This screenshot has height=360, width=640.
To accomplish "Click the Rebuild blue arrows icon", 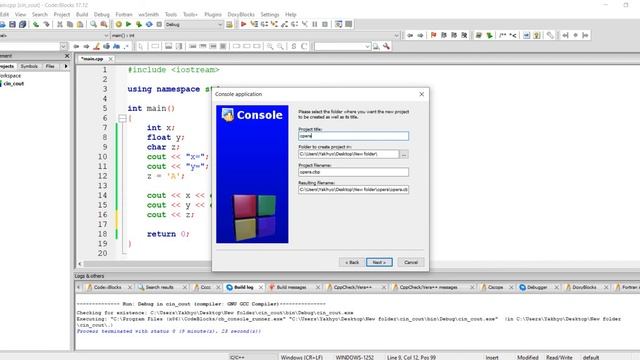I will 149,24.
